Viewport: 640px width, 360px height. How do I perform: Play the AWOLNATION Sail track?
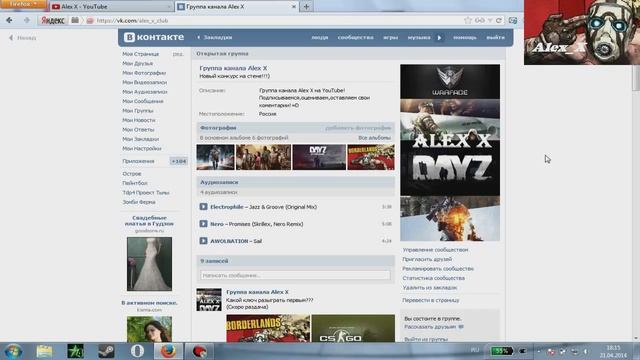203,241
